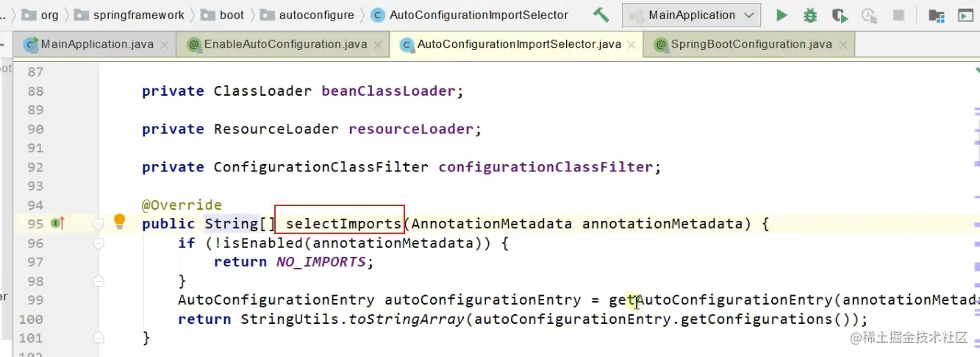
Task: Click the 'autoconfigure' breadcrumb folder
Action: 307,15
